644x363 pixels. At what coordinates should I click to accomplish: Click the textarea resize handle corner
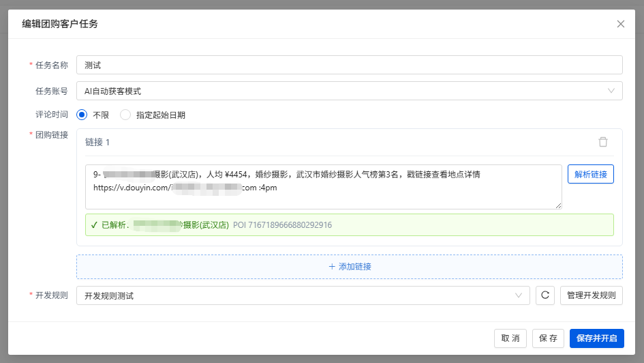point(559,206)
